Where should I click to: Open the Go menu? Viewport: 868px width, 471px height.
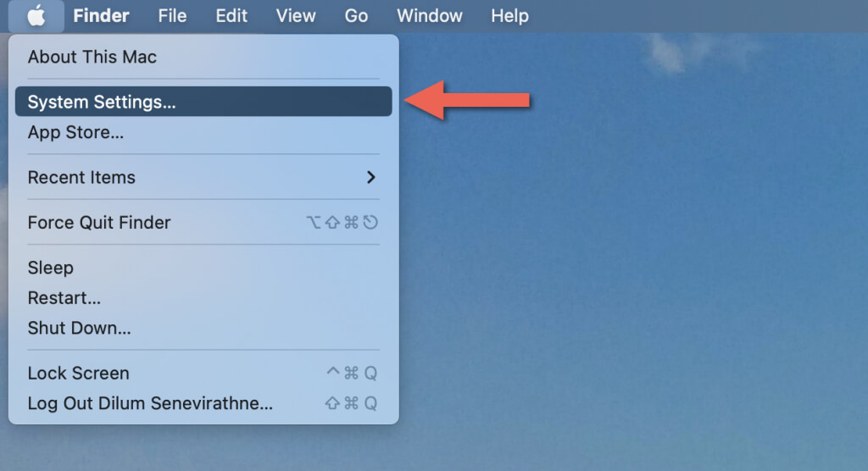356,16
